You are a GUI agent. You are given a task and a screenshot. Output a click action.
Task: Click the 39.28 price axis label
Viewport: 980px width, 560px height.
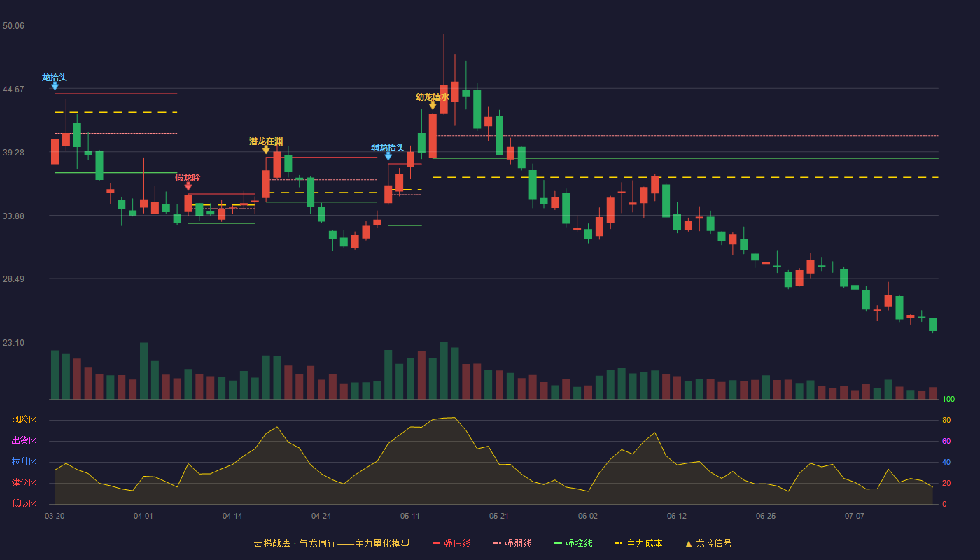coord(13,153)
